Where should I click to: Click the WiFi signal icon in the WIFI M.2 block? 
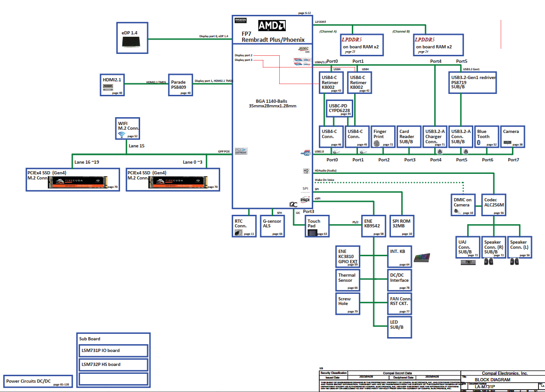pos(121,135)
